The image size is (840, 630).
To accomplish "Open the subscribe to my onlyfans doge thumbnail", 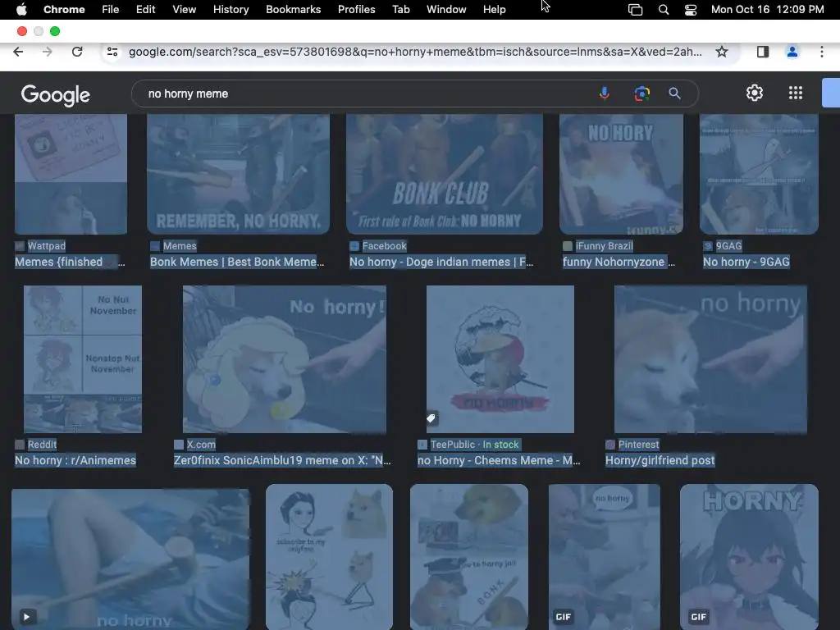I will pos(330,557).
